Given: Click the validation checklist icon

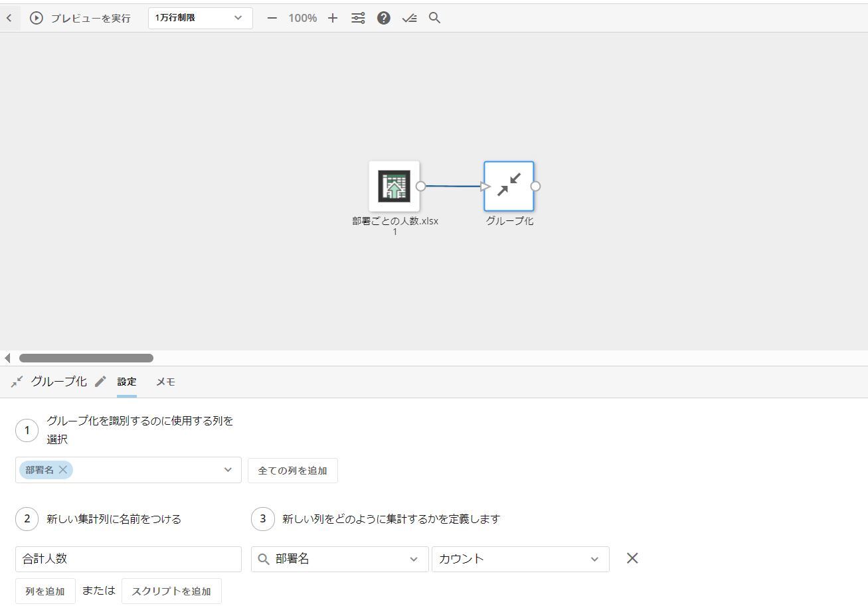Looking at the screenshot, I should click(x=410, y=18).
